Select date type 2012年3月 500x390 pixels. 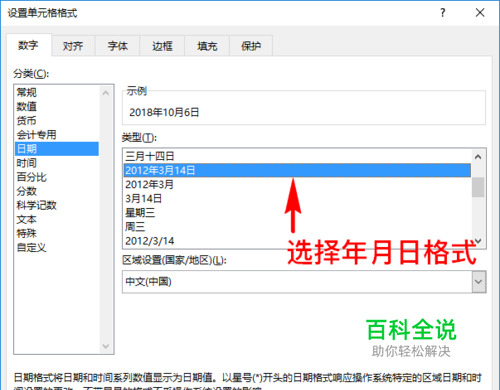(297, 184)
